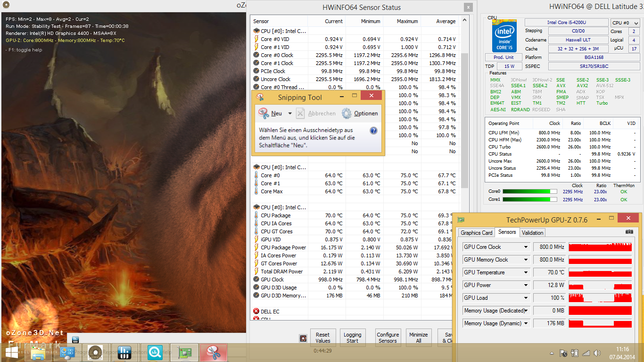
Task: Open the GPU Core Clock sensor dropdown
Action: (x=526, y=247)
